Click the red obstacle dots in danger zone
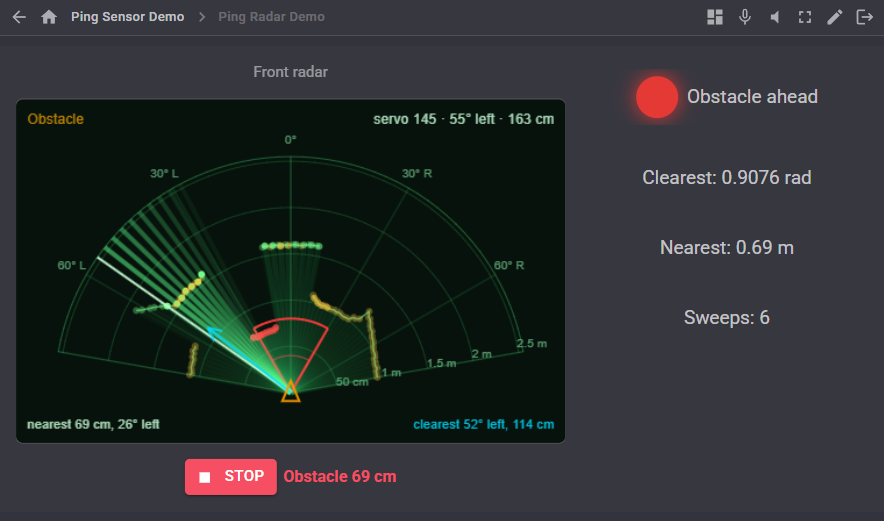 click(x=264, y=333)
